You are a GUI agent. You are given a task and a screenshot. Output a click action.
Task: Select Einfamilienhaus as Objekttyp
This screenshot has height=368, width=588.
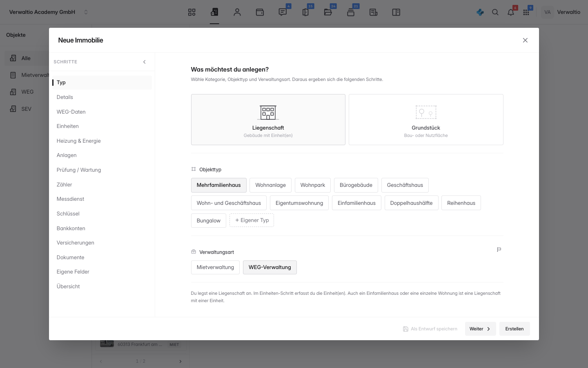[356, 203]
